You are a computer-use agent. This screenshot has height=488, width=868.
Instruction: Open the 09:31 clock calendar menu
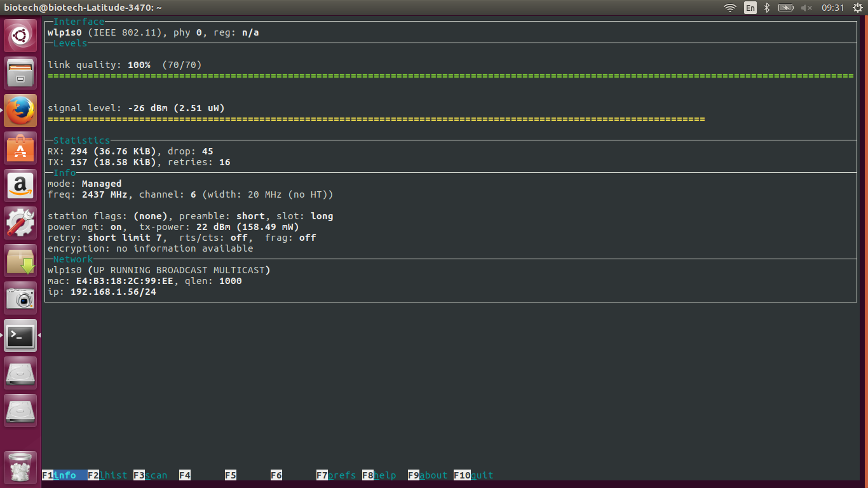point(833,8)
